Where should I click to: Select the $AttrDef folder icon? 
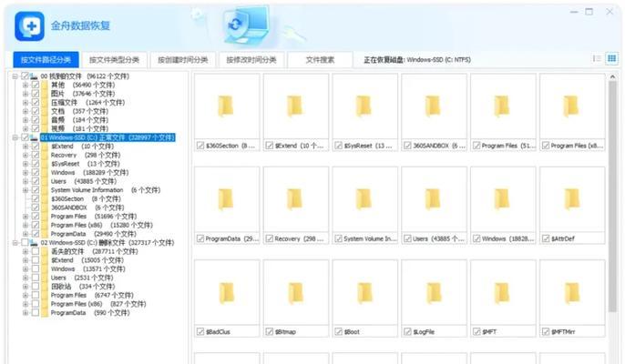(x=570, y=199)
